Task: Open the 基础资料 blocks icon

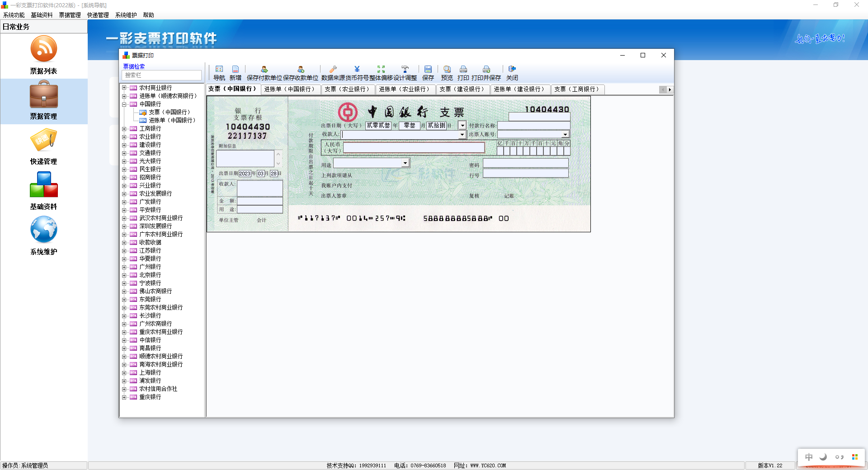Action: click(43, 185)
